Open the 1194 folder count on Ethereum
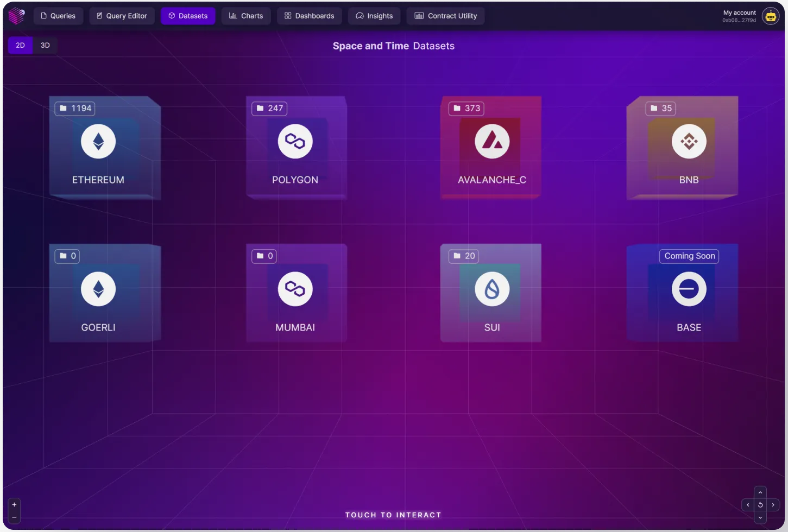The height and width of the screenshot is (532, 788). pos(75,108)
